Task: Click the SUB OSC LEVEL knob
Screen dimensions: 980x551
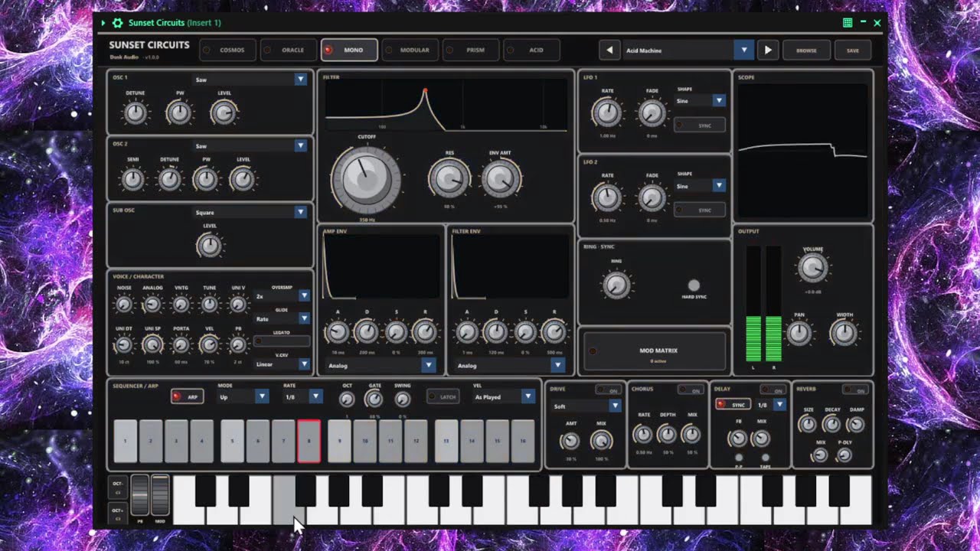Action: [x=209, y=245]
